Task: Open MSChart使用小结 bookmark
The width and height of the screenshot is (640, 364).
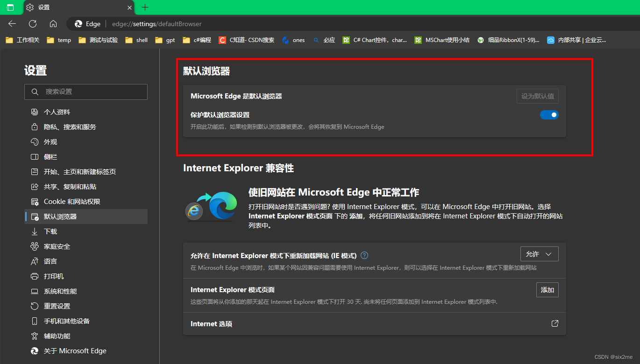Action: click(x=442, y=40)
